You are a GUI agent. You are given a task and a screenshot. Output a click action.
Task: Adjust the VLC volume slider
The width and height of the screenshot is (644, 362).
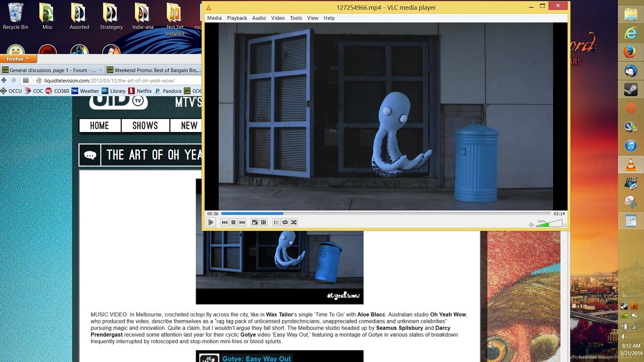549,223
